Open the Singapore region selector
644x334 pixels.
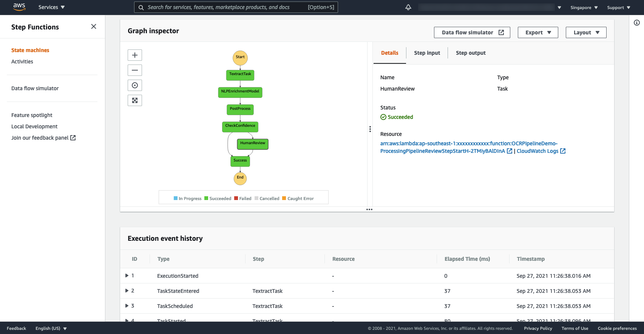point(584,7)
